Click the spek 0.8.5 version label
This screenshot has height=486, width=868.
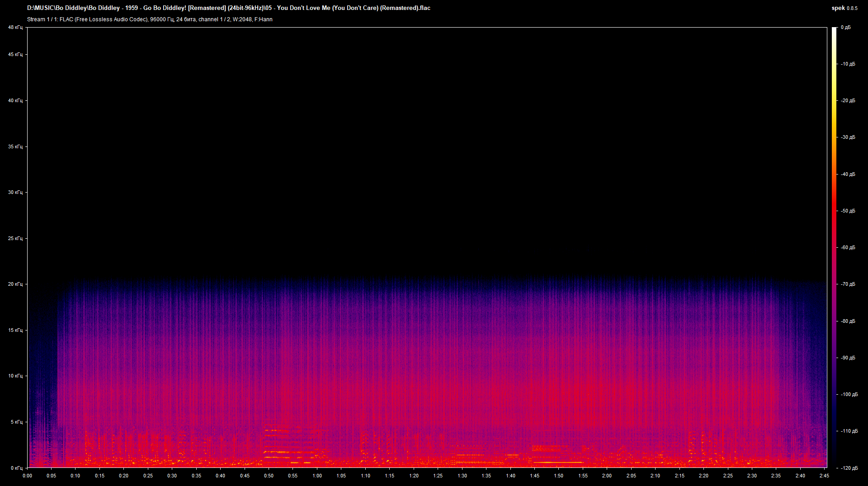pos(844,8)
